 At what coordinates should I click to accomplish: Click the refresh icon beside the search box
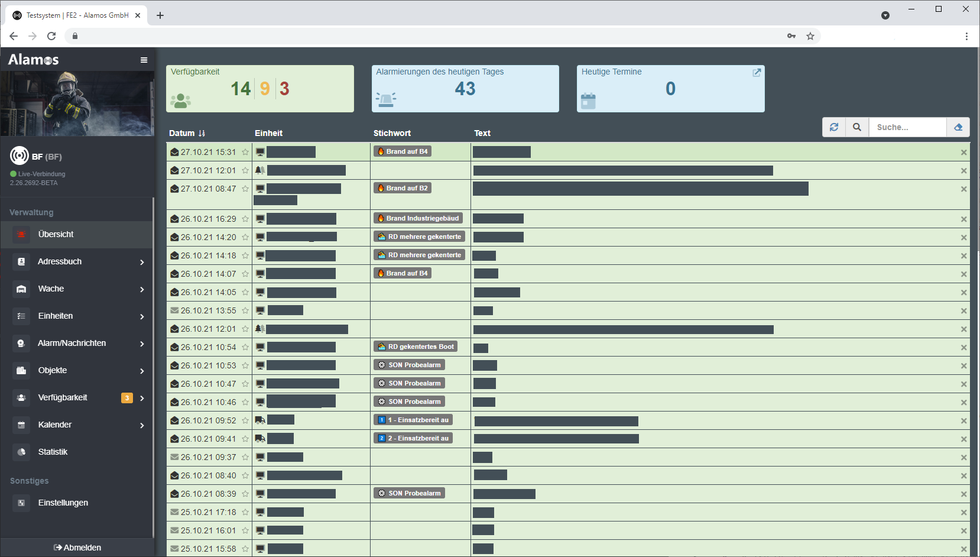834,127
